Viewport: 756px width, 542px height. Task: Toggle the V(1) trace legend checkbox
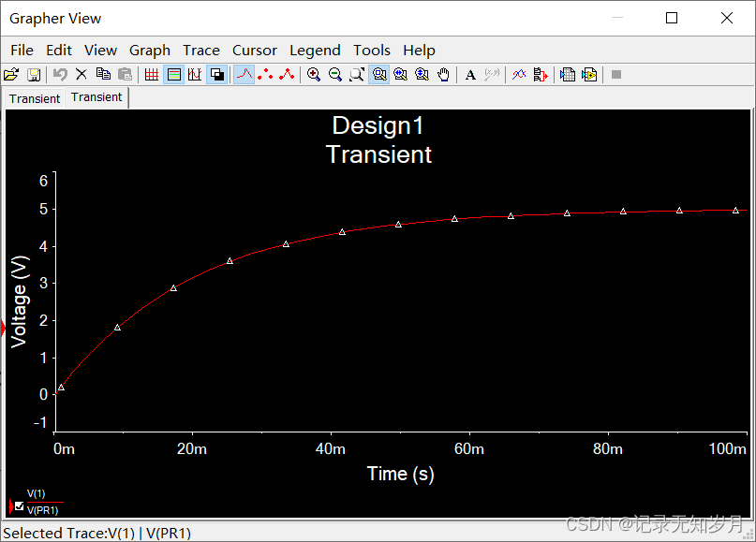tap(19, 505)
